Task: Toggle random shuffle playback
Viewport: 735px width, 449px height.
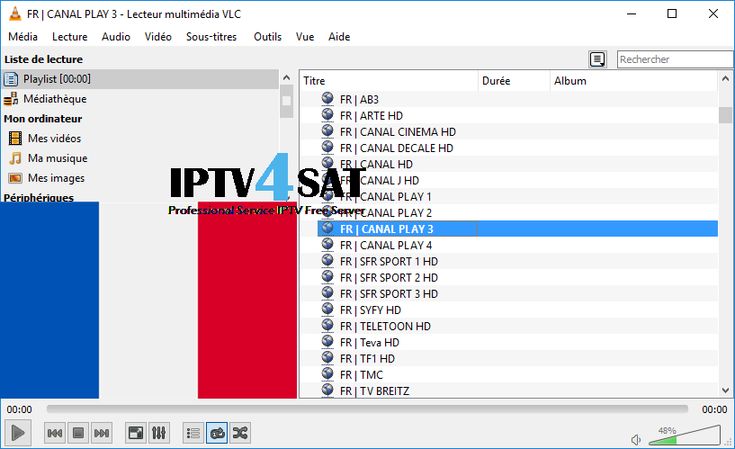Action: (240, 433)
